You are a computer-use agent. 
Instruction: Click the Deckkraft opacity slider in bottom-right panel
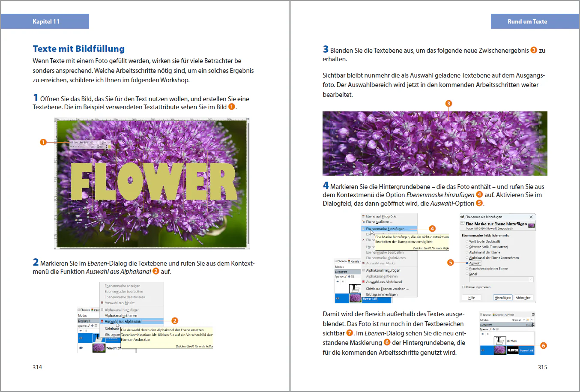[506, 325]
